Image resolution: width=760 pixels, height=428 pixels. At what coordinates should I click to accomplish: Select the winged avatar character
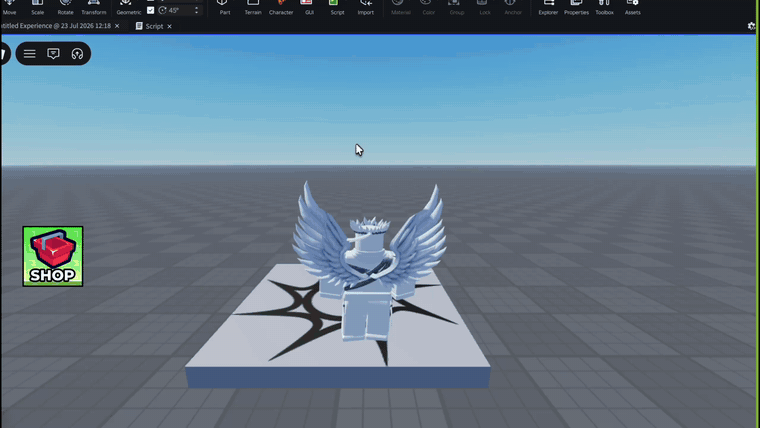tap(368, 262)
